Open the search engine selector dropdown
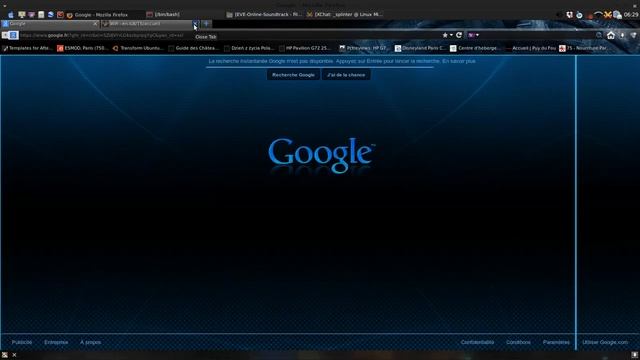Viewport: 640px width, 360px height. pos(473,35)
